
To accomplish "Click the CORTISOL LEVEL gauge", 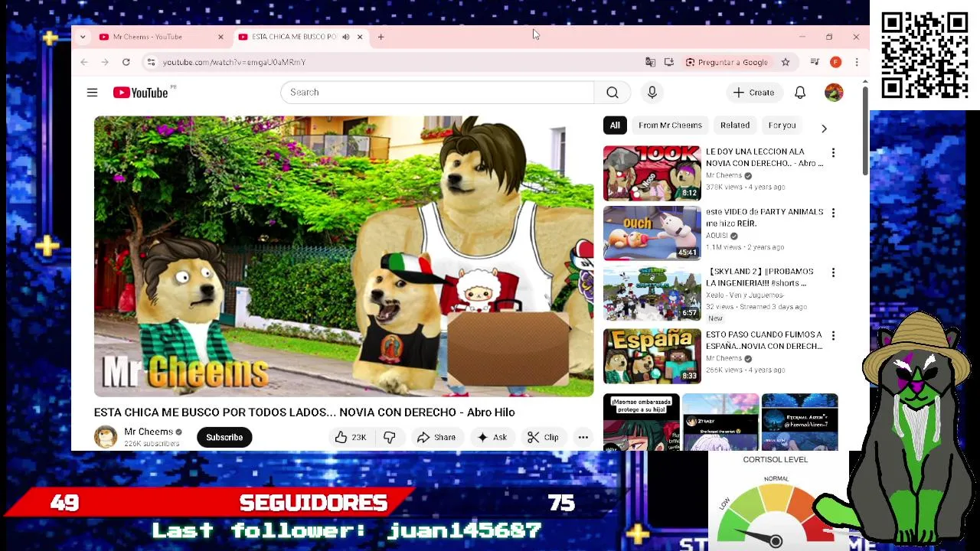I will pyautogui.click(x=775, y=501).
